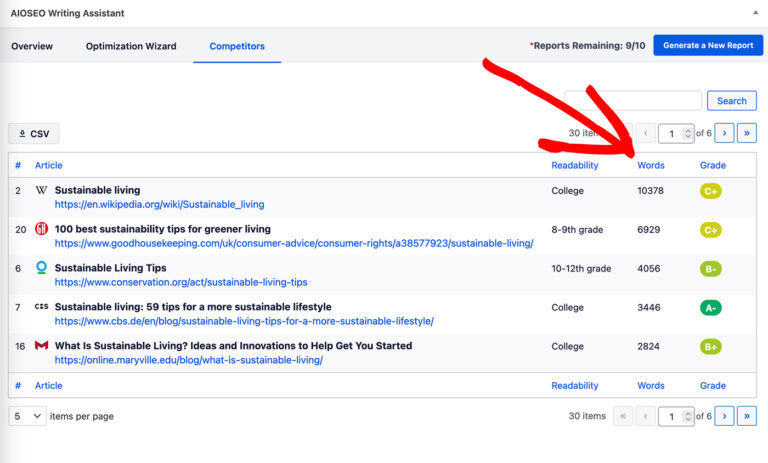The image size is (768, 463).
Task: Go to next page using top pagination arrow
Action: pyautogui.click(x=725, y=133)
